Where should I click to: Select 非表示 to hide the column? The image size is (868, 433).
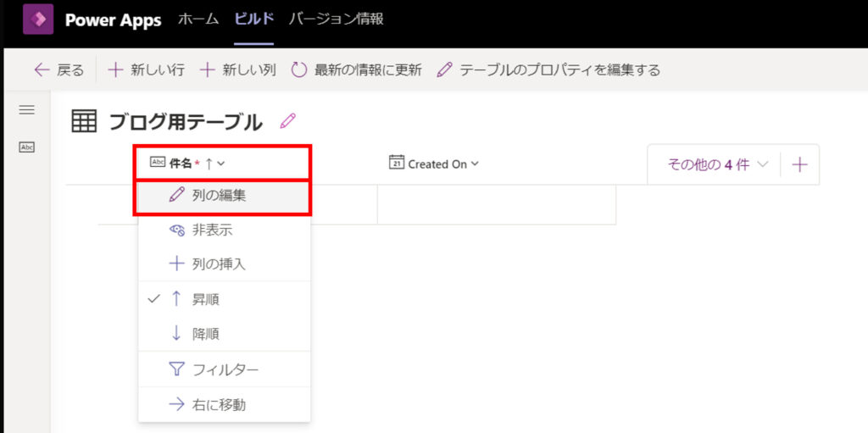[212, 229]
